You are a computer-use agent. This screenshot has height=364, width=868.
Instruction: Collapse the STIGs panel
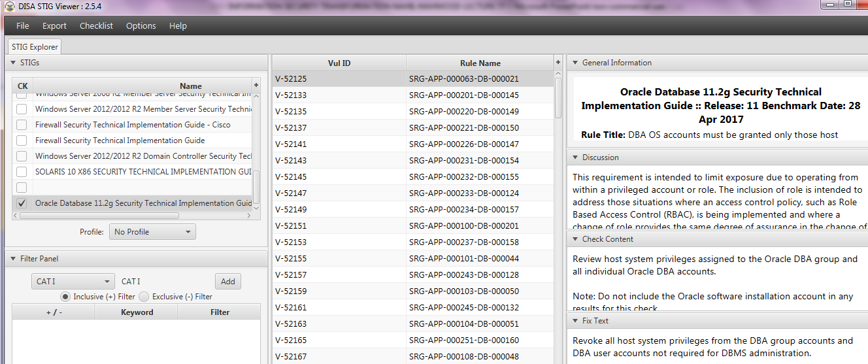click(x=13, y=63)
